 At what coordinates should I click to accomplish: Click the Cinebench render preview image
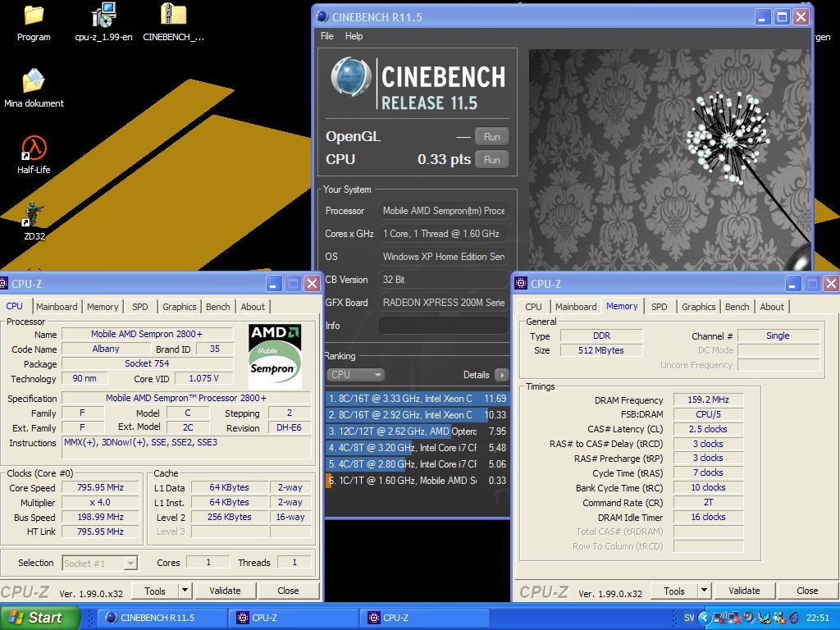point(669,160)
